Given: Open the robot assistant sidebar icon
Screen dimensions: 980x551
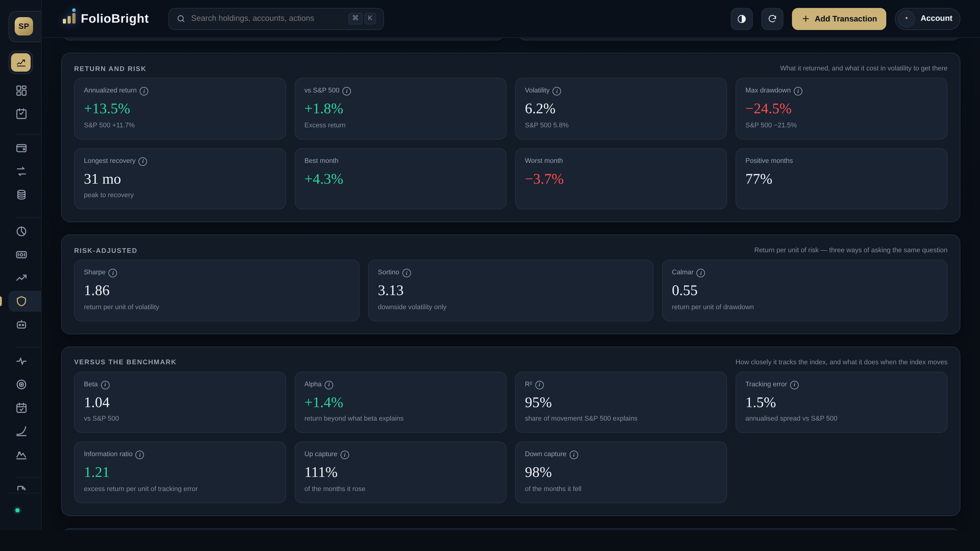Looking at the screenshot, I should pyautogui.click(x=21, y=324).
